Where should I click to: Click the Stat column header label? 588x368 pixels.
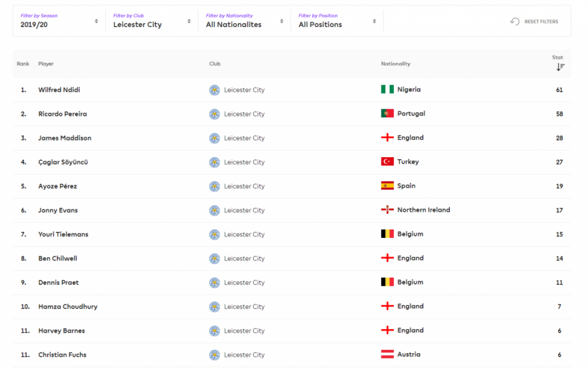[x=557, y=58]
